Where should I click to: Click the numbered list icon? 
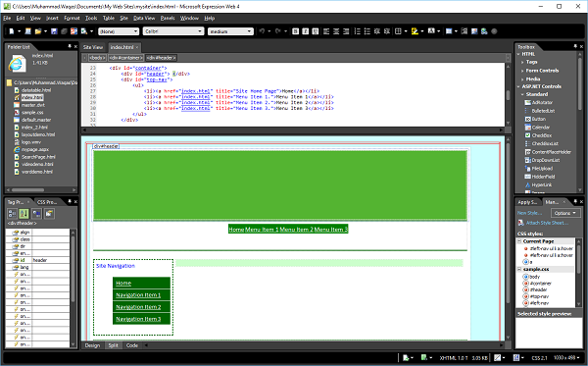tap(358, 31)
